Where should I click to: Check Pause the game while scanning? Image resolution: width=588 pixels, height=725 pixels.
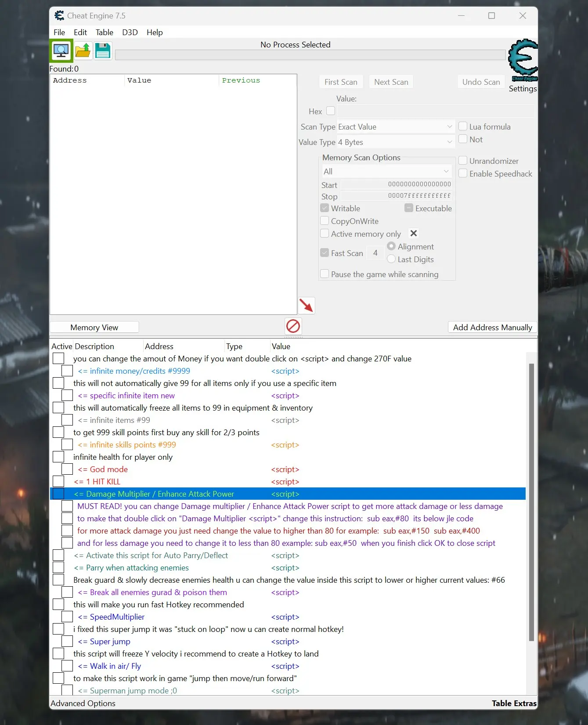tap(325, 274)
